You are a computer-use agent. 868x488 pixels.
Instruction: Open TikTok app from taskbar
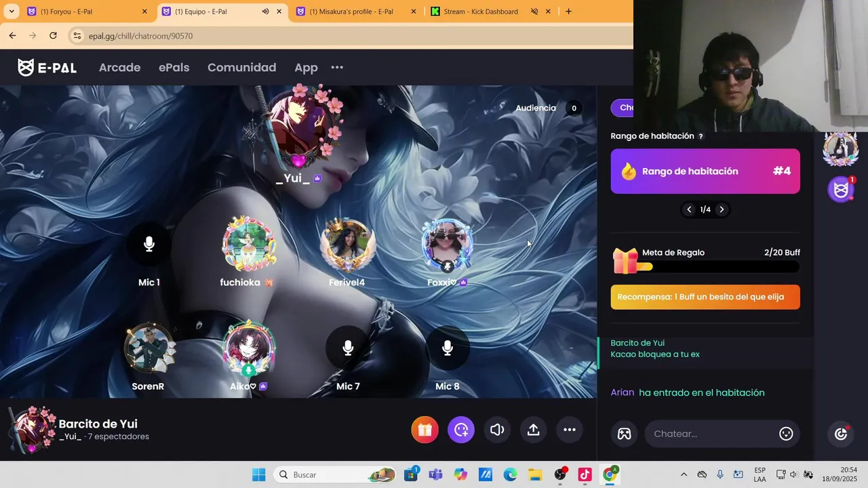585,474
